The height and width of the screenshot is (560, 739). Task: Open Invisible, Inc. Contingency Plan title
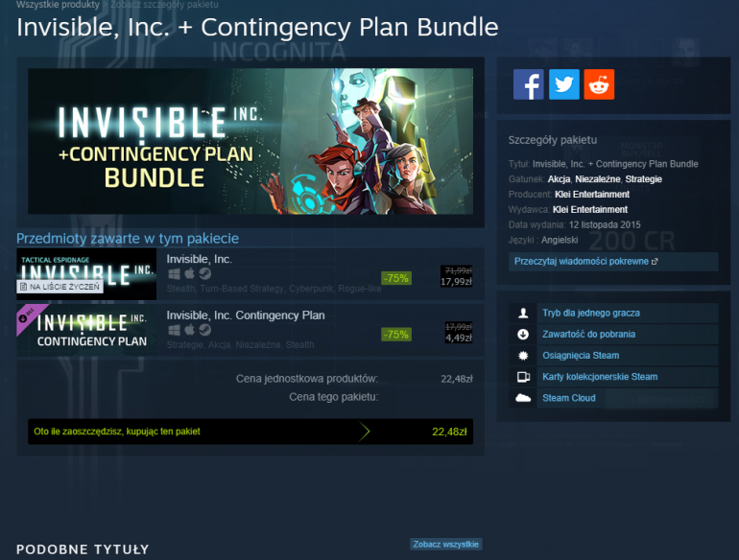246,315
